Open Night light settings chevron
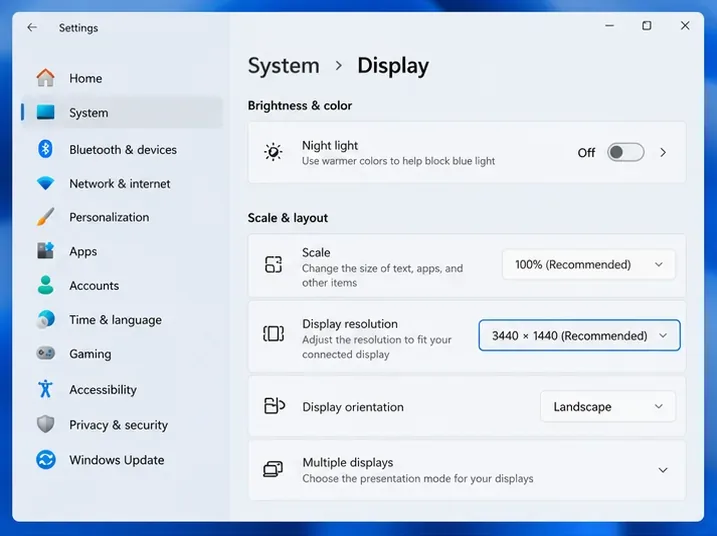The height and width of the screenshot is (536, 717). click(x=663, y=152)
